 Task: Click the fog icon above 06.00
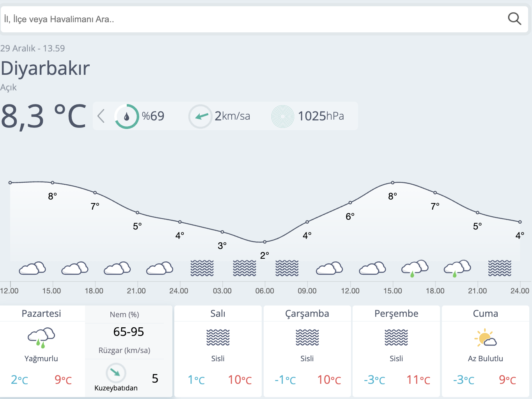point(245,268)
